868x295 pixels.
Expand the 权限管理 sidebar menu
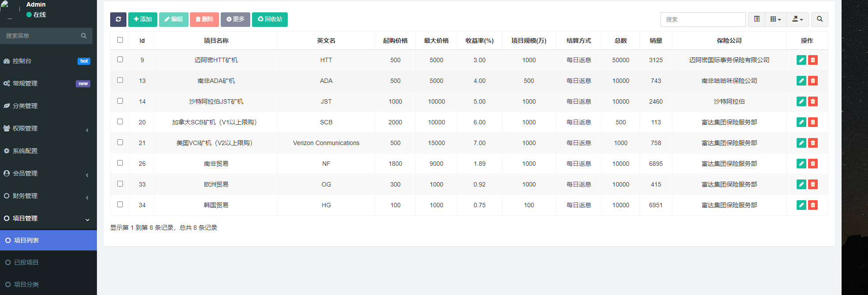pos(46,128)
